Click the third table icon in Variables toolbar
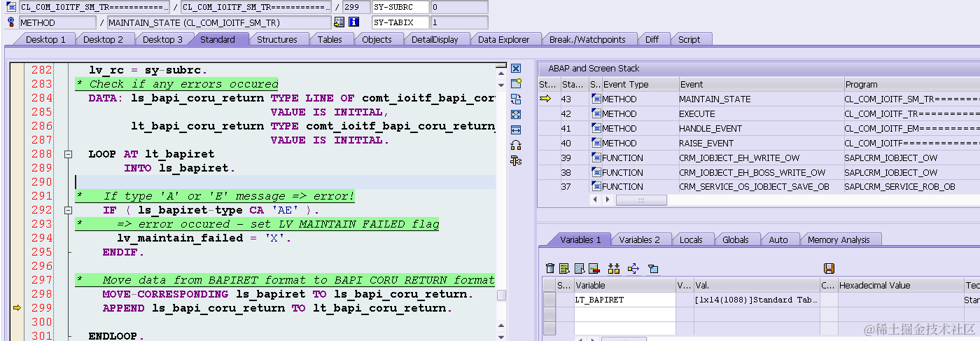The image size is (980, 341). pyautogui.click(x=579, y=268)
